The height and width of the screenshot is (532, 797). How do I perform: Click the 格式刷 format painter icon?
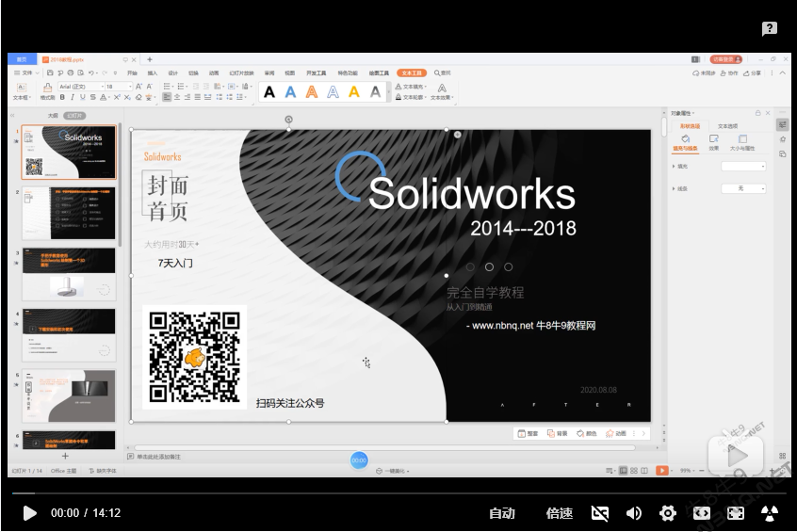click(x=47, y=91)
